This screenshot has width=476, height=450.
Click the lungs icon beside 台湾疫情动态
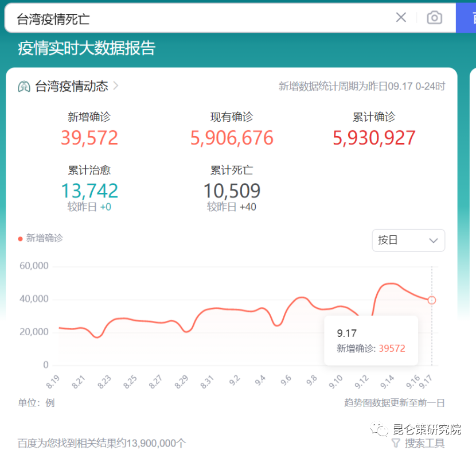click(x=24, y=87)
